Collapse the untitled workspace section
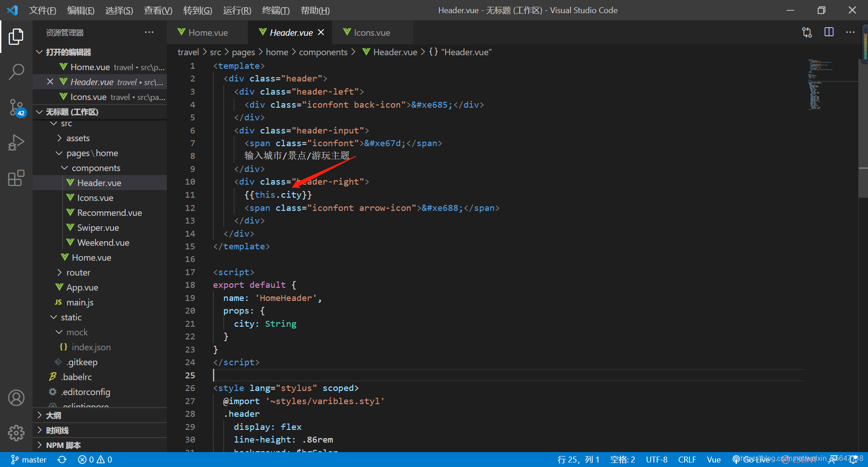The height and width of the screenshot is (467, 868). [71, 112]
